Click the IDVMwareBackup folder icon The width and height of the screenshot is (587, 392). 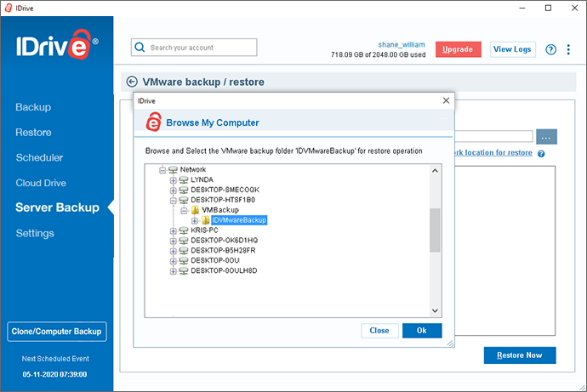point(206,220)
